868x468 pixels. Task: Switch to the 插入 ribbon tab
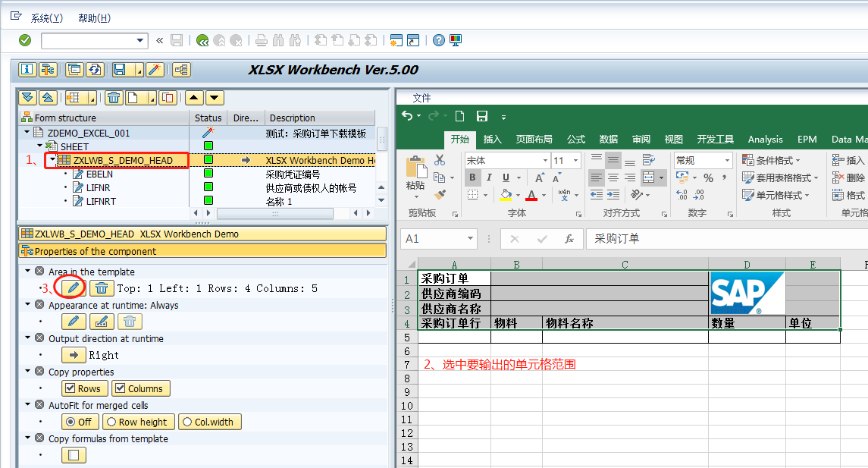coord(492,139)
